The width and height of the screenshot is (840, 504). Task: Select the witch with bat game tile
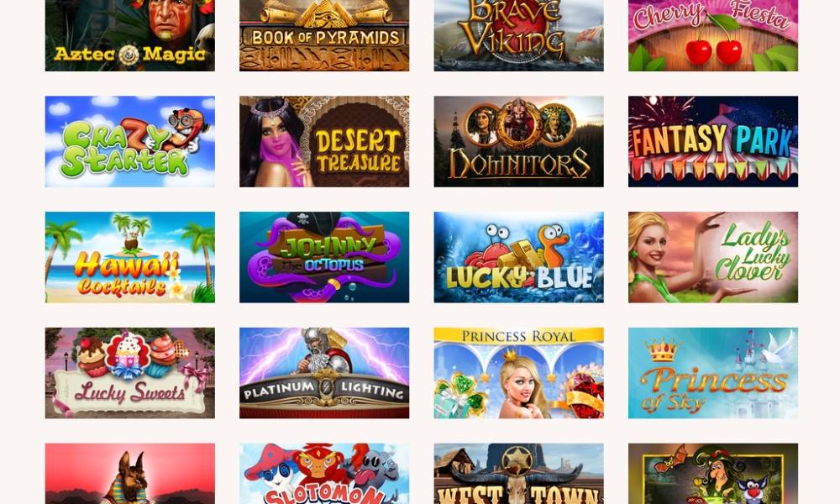(713, 474)
